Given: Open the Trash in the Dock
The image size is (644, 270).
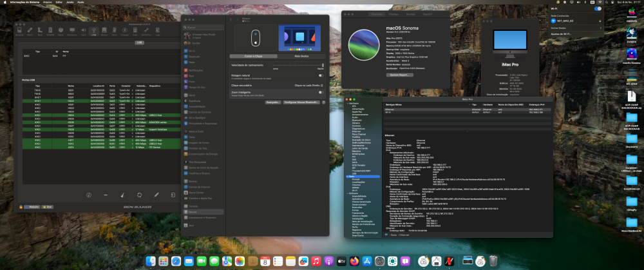Looking at the screenshot, I should (x=493, y=261).
